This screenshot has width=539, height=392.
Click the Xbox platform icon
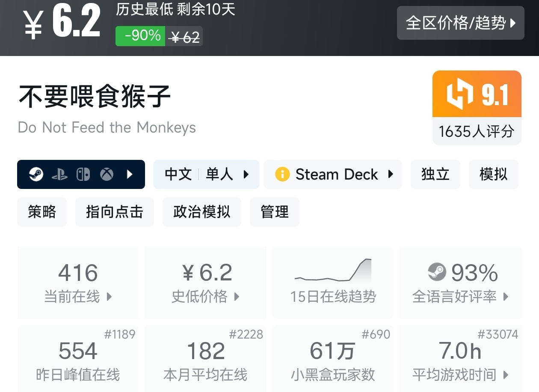click(x=107, y=174)
